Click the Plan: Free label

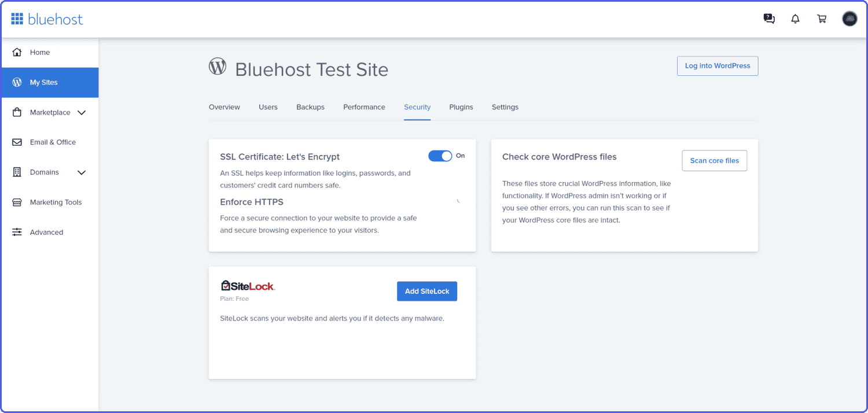point(234,299)
